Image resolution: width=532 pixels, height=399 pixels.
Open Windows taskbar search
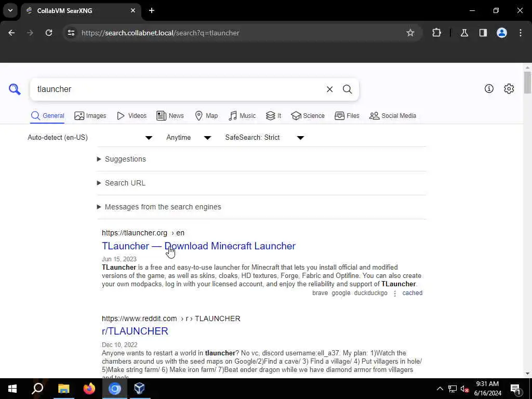tap(37, 389)
